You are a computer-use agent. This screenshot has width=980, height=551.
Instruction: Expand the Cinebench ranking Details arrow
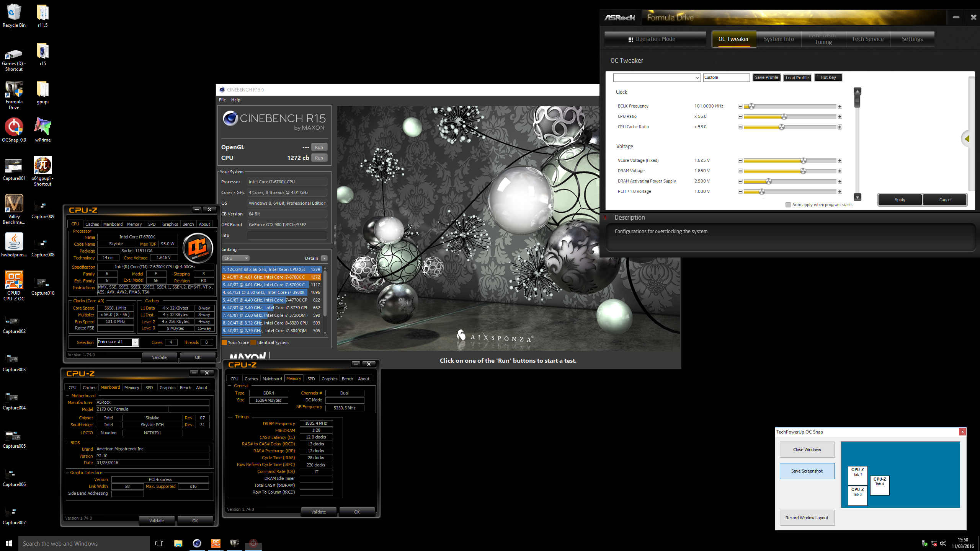click(x=324, y=258)
